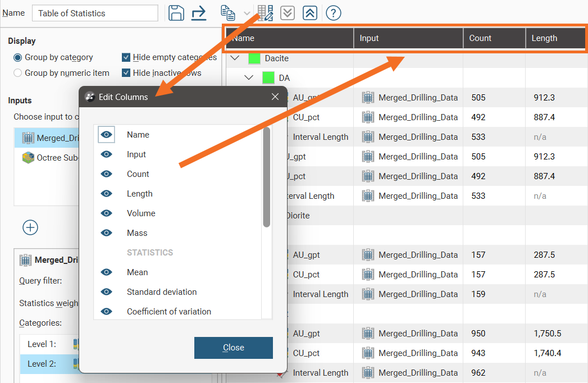Click the Export arrow icon
Screen dimensions: 588x383
pyautogui.click(x=199, y=13)
